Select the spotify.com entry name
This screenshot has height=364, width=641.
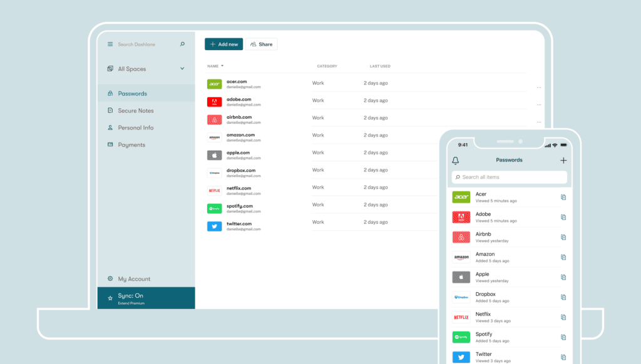(x=240, y=206)
